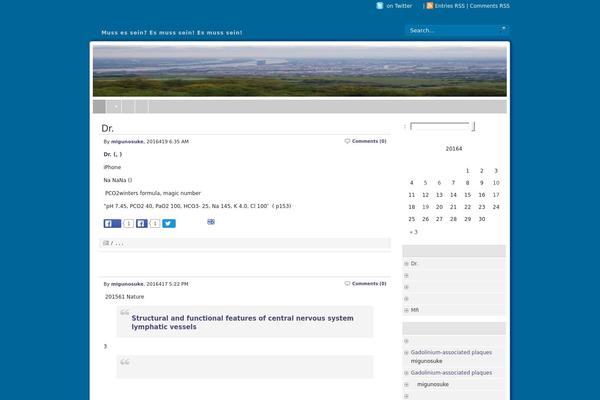Screen dimensions: 600x400
Task: Click the Twitter bird icon in header
Action: pos(380,6)
